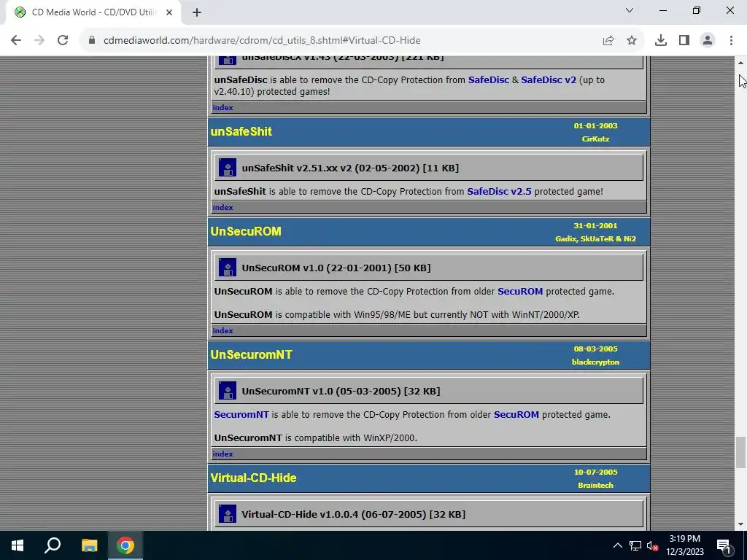747x560 pixels.
Task: Open a new tab with plus button
Action: [197, 12]
